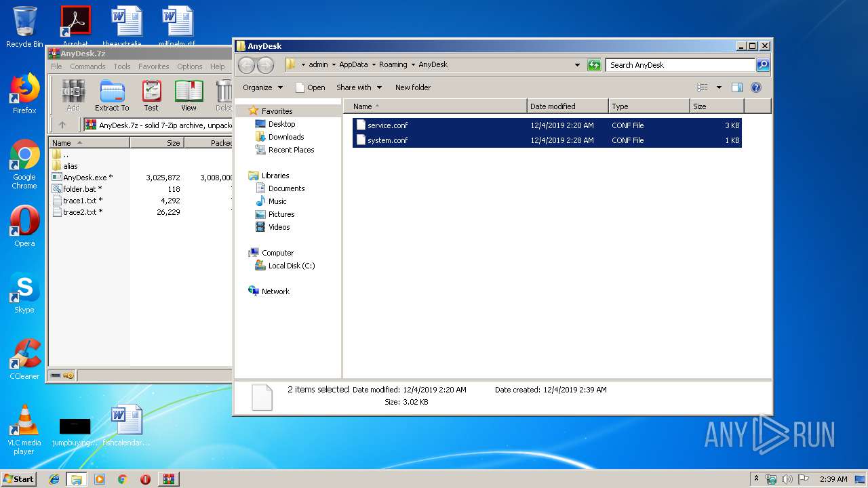Open Recent Places in the navigation pane
The image size is (868, 488).
(x=285, y=150)
